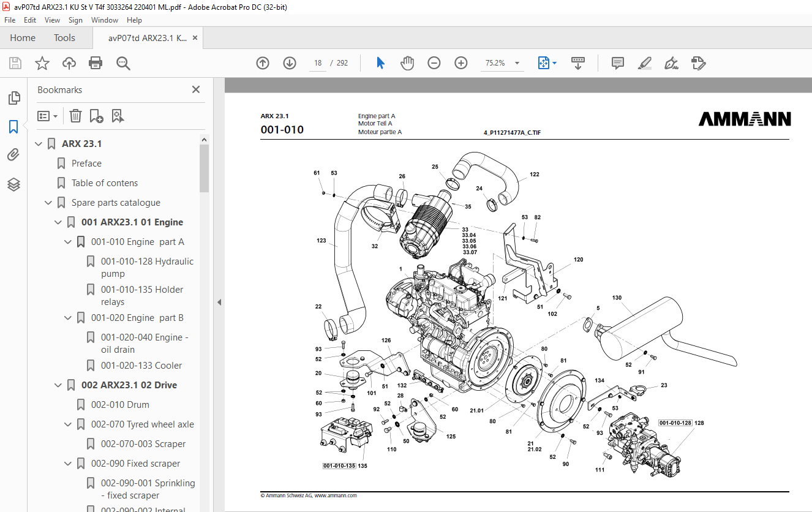Click the find bookmark icon
This screenshot has width=812, height=512.
[118, 116]
